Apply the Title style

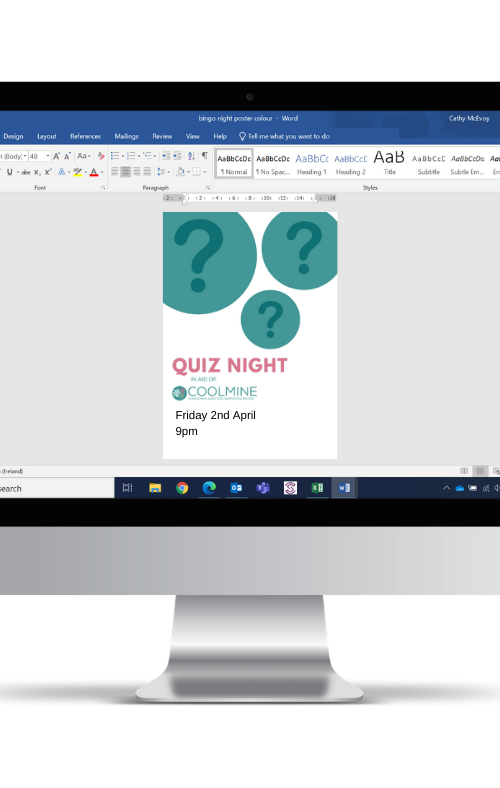[389, 164]
